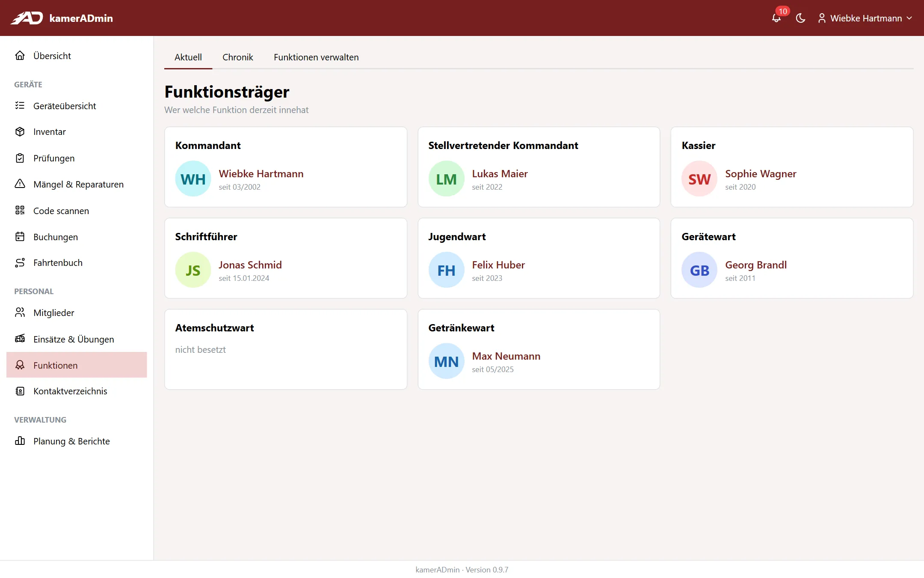
Task: Click the footer version text 0.9.7
Action: coord(487,569)
